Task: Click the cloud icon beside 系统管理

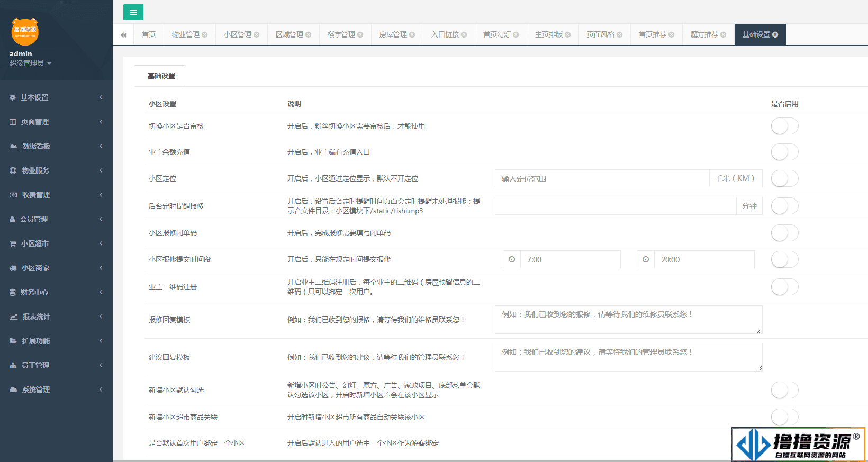Action: (x=13, y=389)
